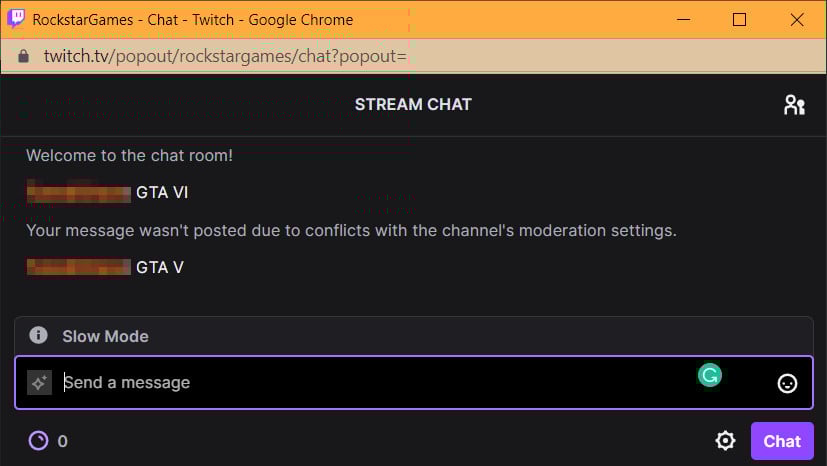Click the Slow Mode label

(105, 336)
